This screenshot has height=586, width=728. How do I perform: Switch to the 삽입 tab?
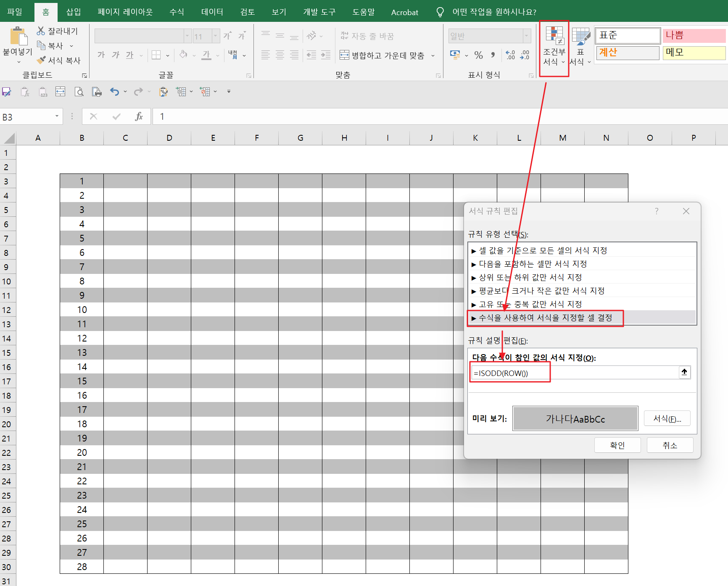[74, 12]
